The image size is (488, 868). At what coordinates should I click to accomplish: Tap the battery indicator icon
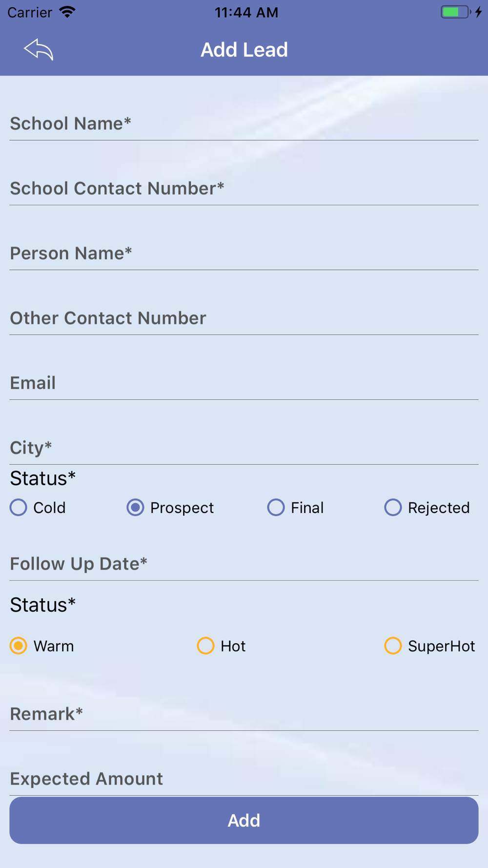[x=456, y=12]
